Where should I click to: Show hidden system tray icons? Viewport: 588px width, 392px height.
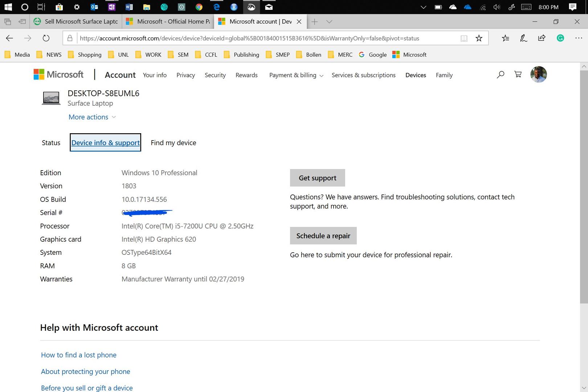(x=423, y=7)
